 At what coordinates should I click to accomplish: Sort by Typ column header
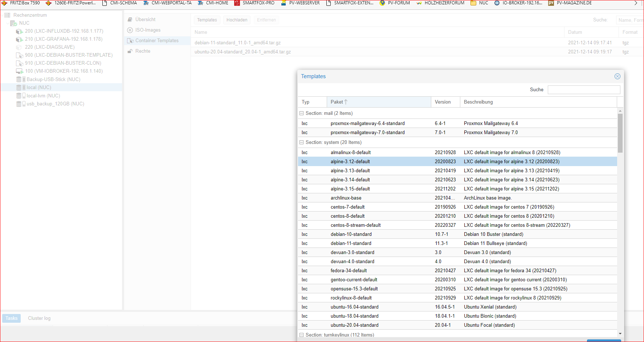[312, 102]
